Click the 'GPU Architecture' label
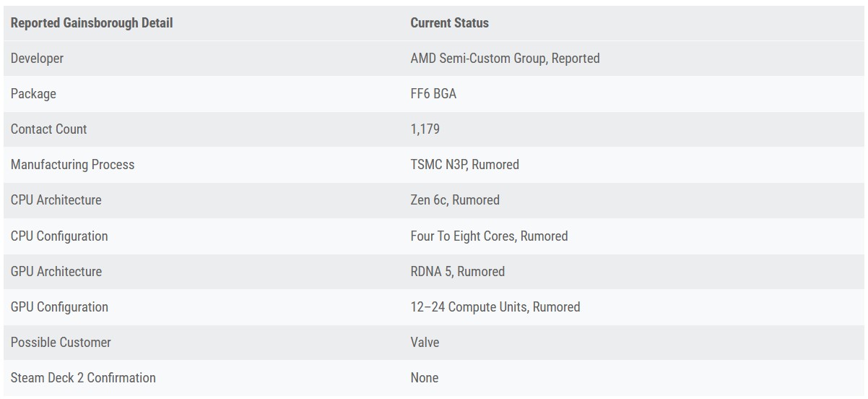Screen dimensions: 868x399 (56, 272)
